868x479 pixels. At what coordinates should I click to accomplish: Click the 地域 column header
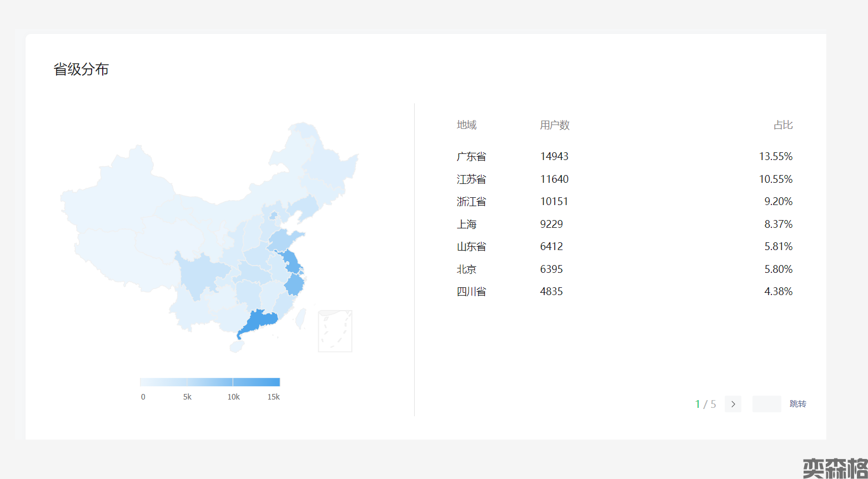point(466,125)
